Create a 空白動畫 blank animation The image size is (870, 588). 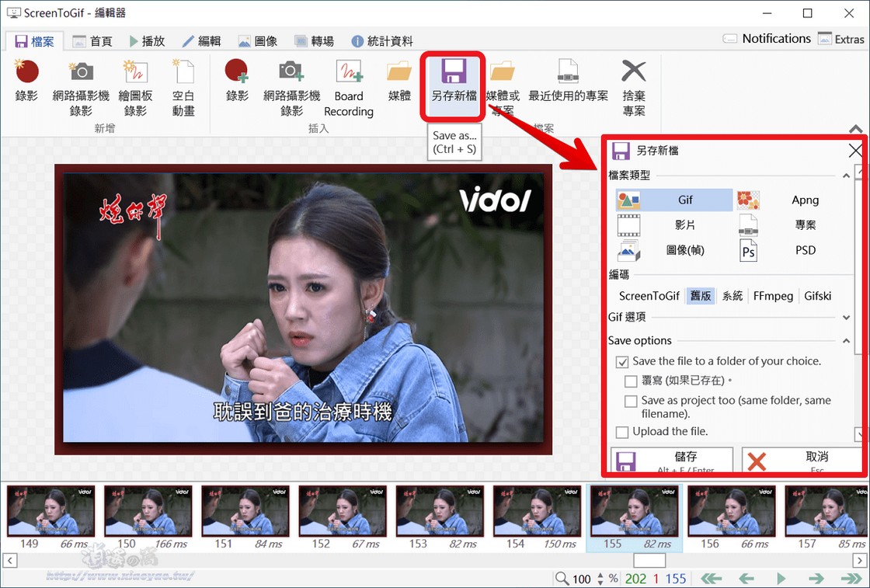(x=183, y=88)
